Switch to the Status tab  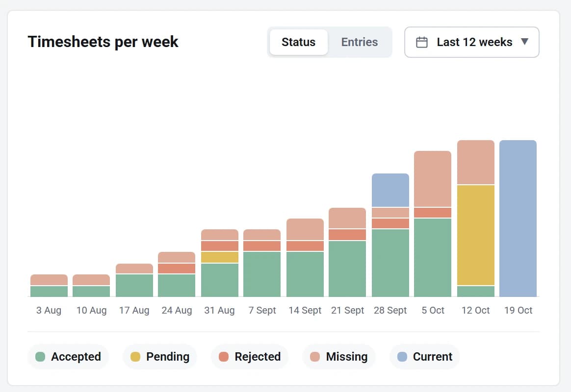click(x=299, y=42)
